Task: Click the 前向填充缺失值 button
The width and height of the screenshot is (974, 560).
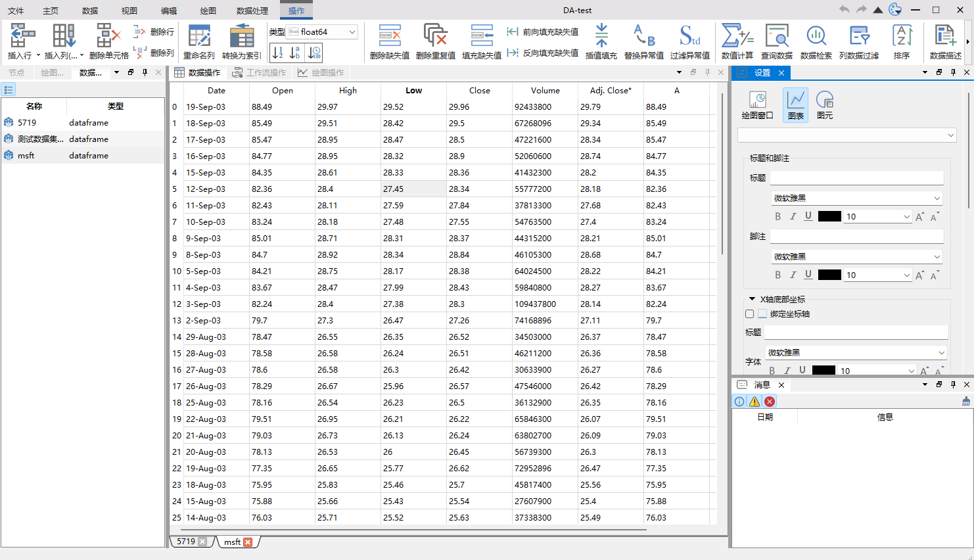Action: [x=543, y=32]
